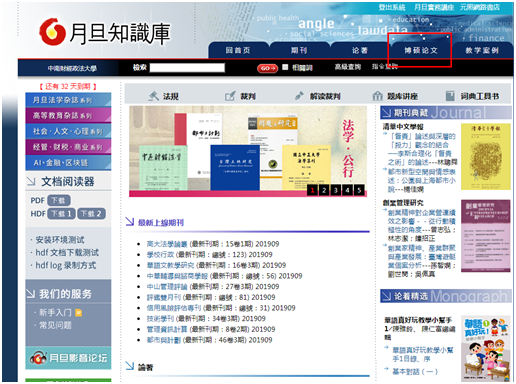Screen dimensions: 516x384
Task: Click the 文档阅读器 arrow icon
Action: [31, 181]
